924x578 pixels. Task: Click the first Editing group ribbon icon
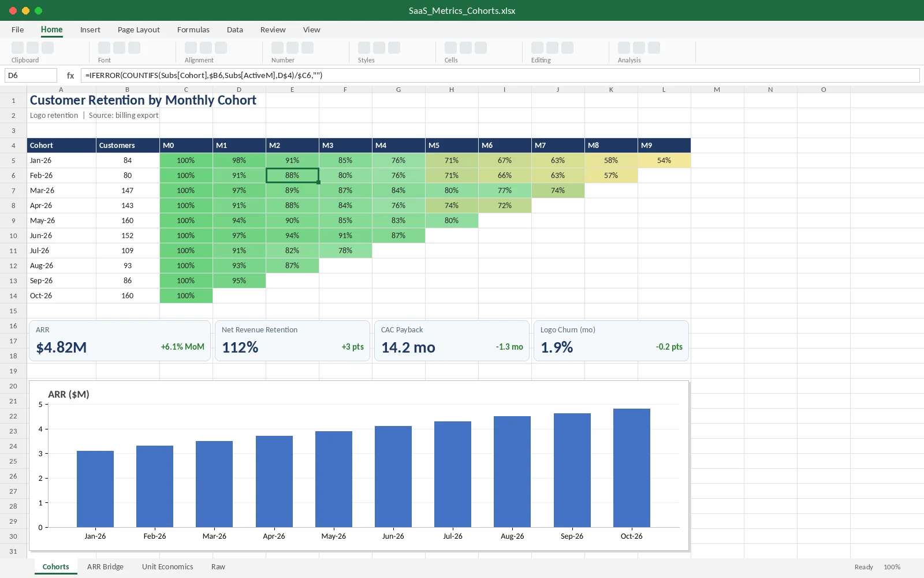538,48
